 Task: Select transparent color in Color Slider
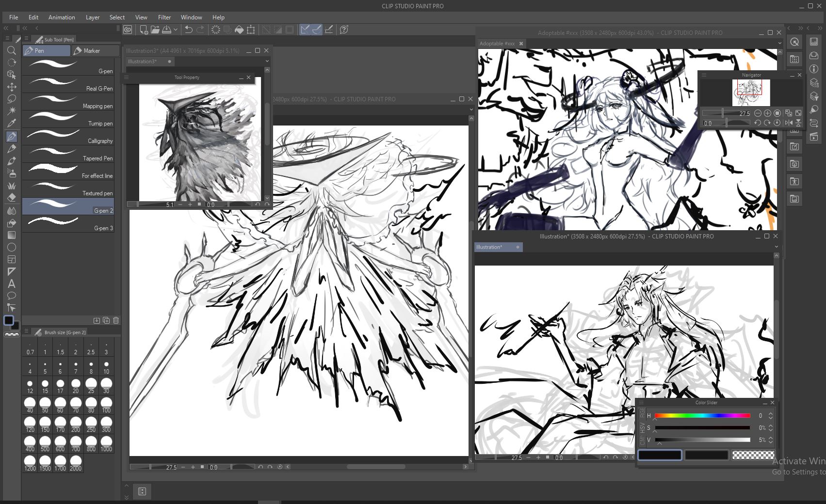click(x=753, y=455)
